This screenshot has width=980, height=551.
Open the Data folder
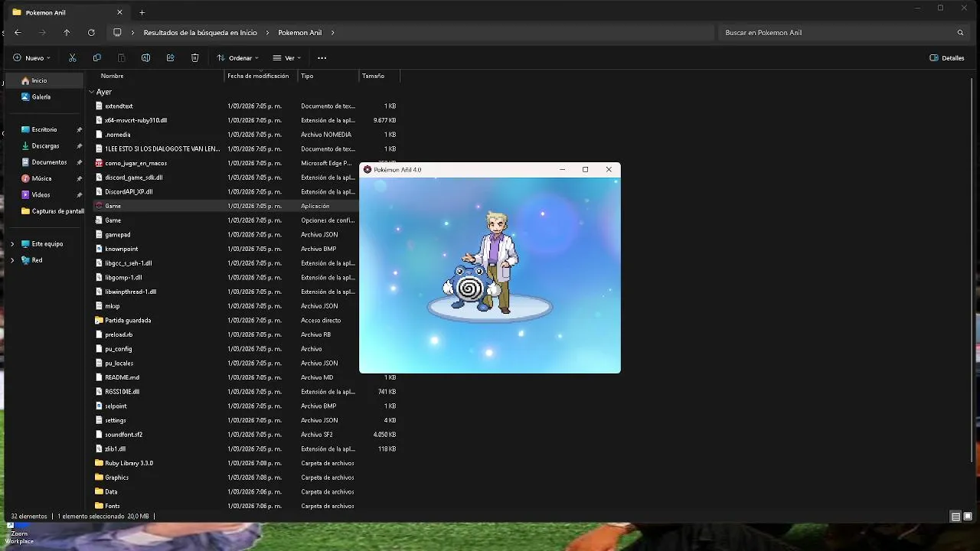[x=111, y=492]
